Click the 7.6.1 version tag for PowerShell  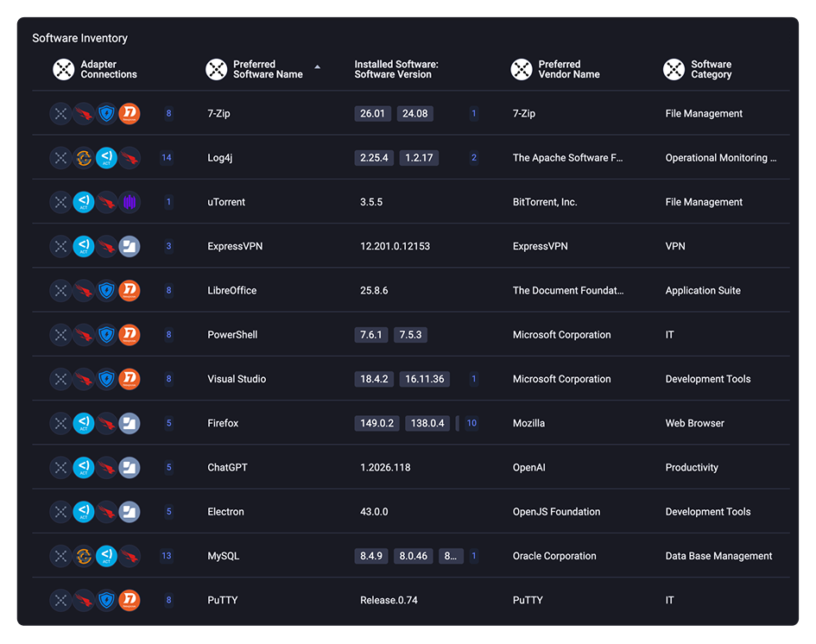[x=371, y=334]
